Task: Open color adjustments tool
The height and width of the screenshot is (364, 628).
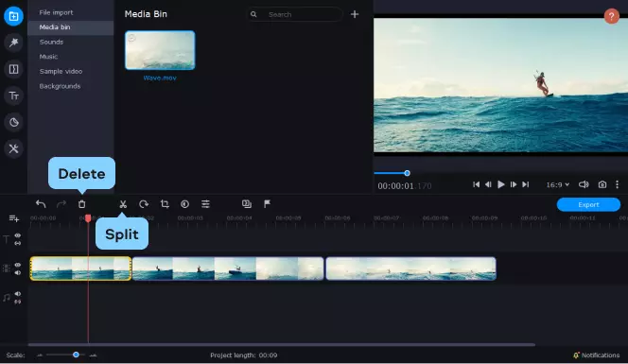Action: point(184,204)
